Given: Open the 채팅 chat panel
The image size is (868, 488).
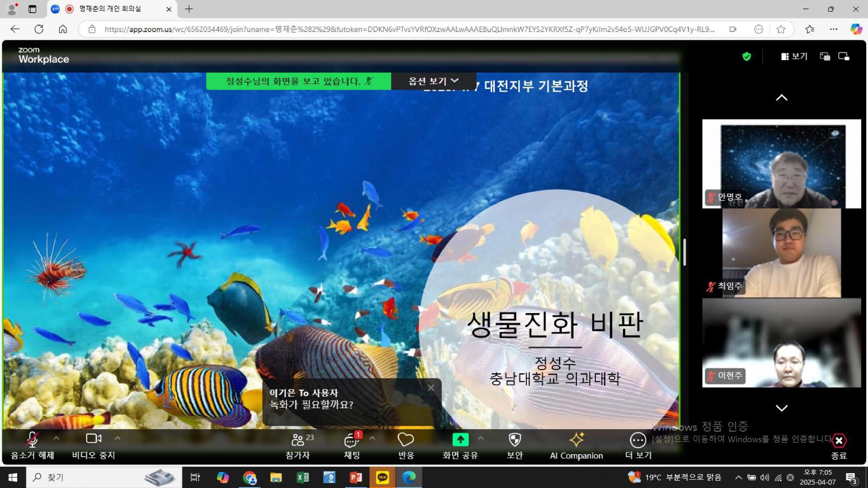Looking at the screenshot, I should coord(352,446).
